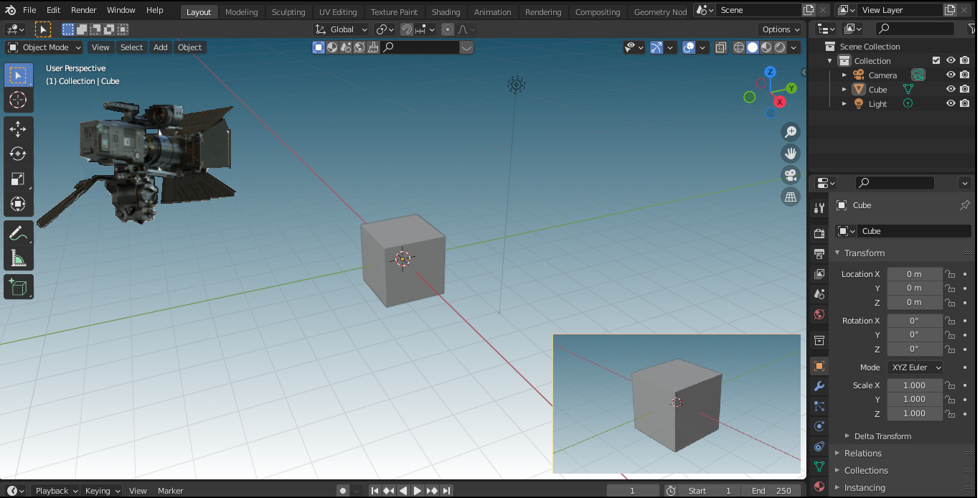Screen dimensions: 980x498
Task: Open the Playback dropdown in timeline
Action: 56,491
